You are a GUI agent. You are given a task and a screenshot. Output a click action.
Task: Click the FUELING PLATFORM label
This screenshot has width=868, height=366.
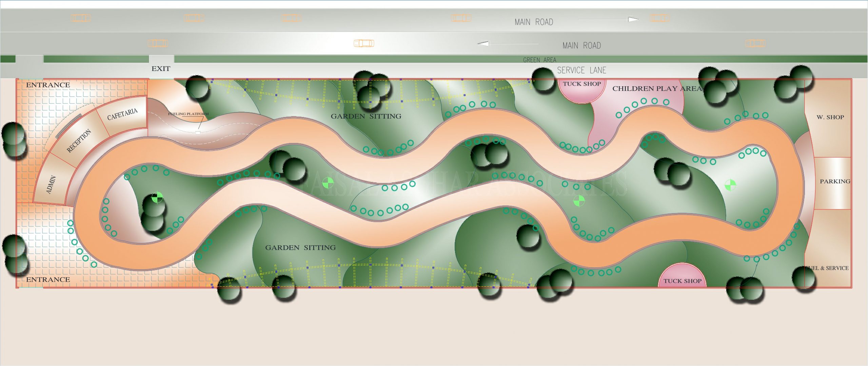pyautogui.click(x=188, y=114)
